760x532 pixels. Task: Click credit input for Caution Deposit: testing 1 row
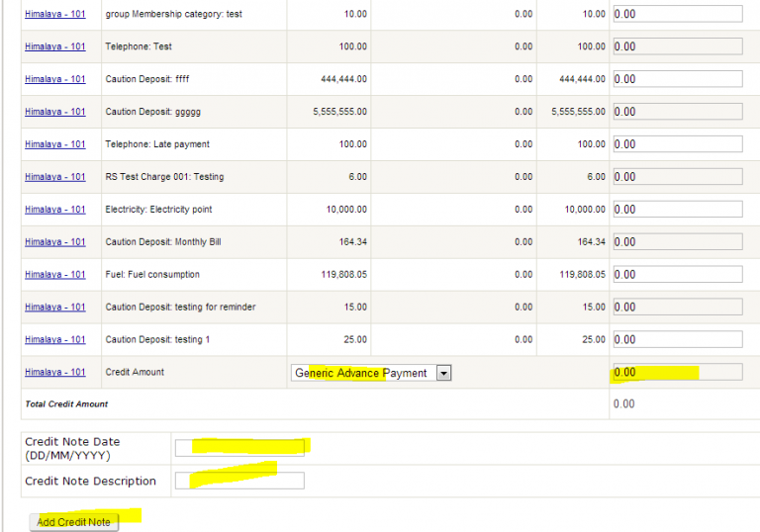tap(678, 339)
